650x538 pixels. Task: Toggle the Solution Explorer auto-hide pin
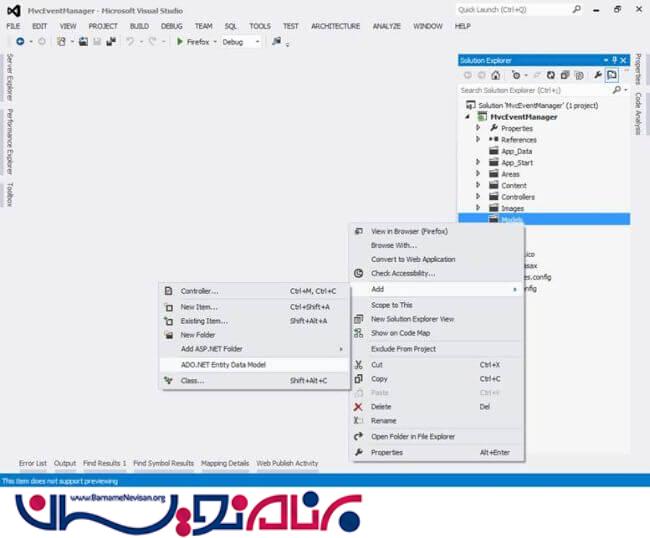coord(615,60)
